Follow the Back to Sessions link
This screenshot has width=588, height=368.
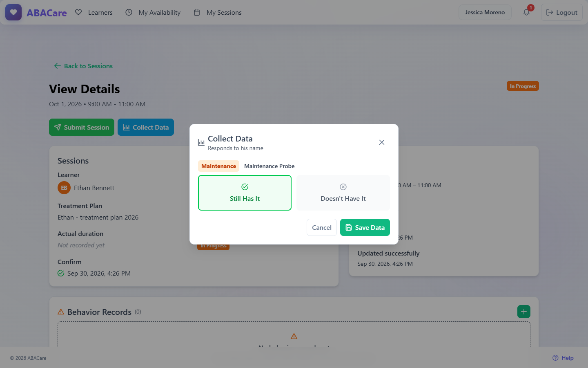pyautogui.click(x=83, y=66)
